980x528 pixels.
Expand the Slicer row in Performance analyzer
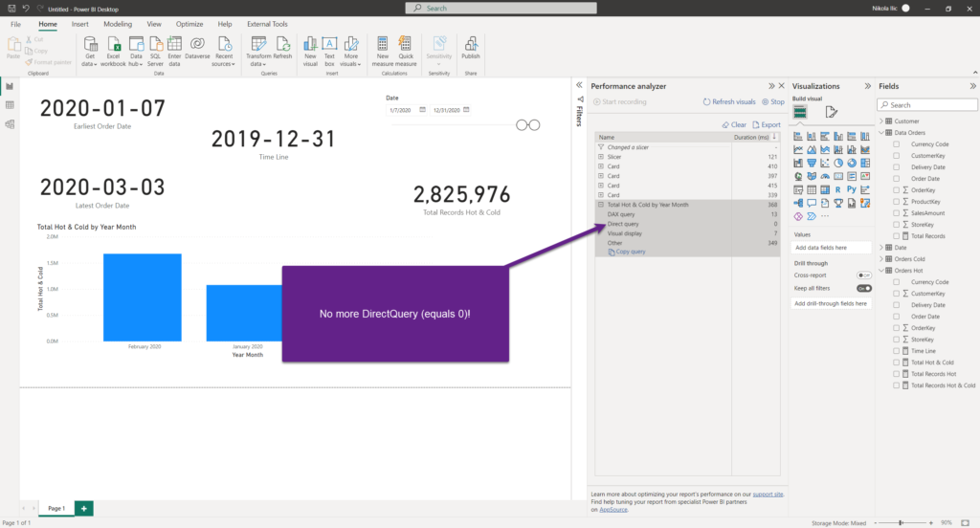coord(601,157)
